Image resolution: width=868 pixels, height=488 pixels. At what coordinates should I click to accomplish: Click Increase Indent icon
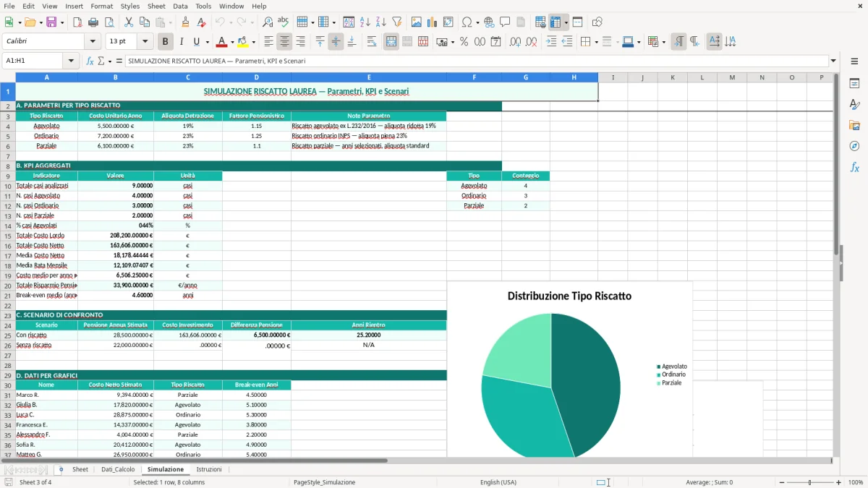point(551,42)
